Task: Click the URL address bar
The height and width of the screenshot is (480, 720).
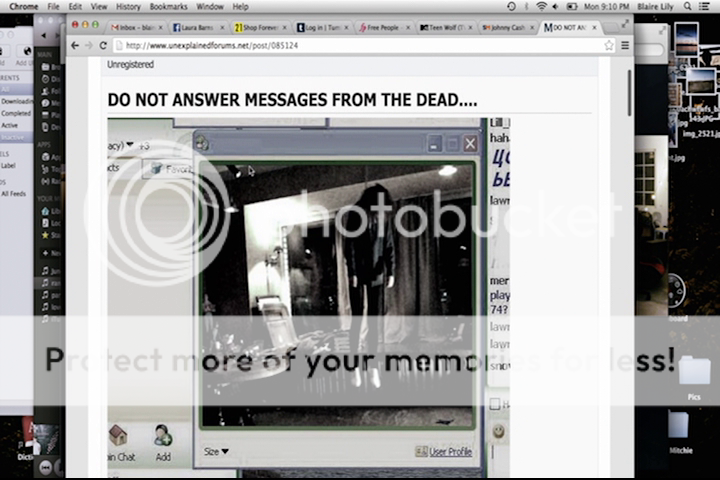Action: pyautogui.click(x=350, y=45)
